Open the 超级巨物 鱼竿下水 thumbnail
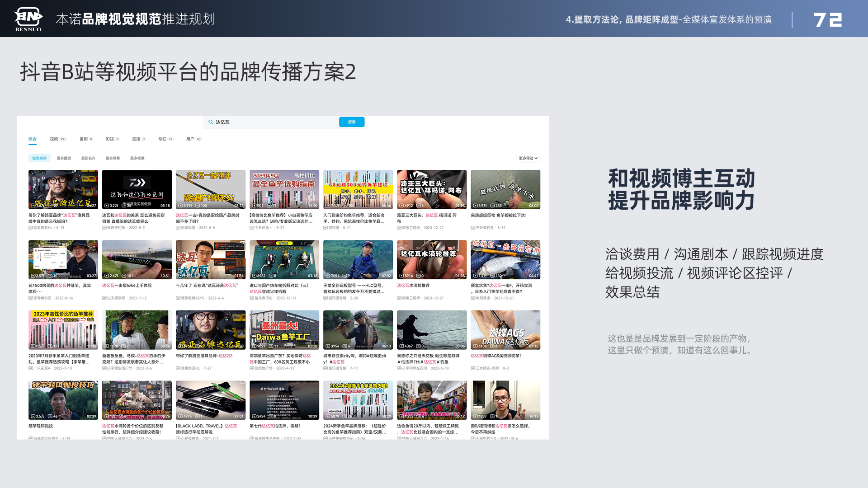The image size is (868, 488). tap(505, 189)
